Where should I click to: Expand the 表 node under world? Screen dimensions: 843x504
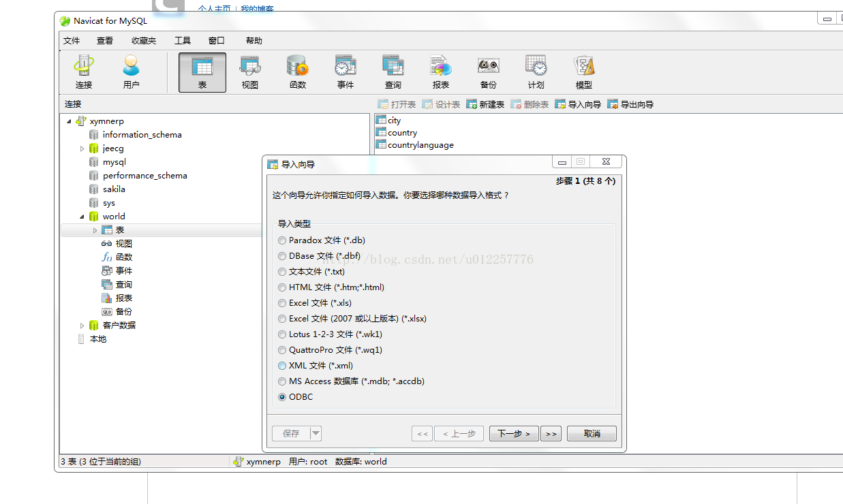(95, 230)
